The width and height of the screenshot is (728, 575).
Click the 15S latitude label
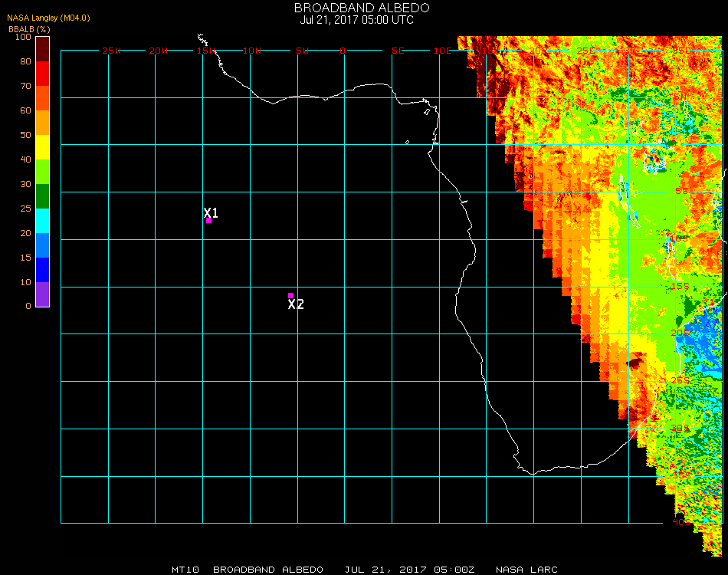[x=680, y=286]
